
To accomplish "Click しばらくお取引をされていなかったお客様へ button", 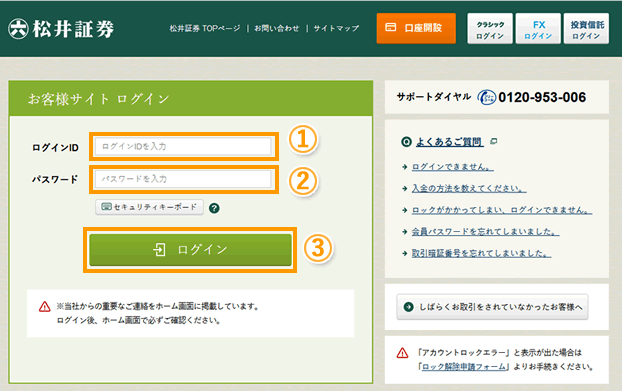I will 492,307.
